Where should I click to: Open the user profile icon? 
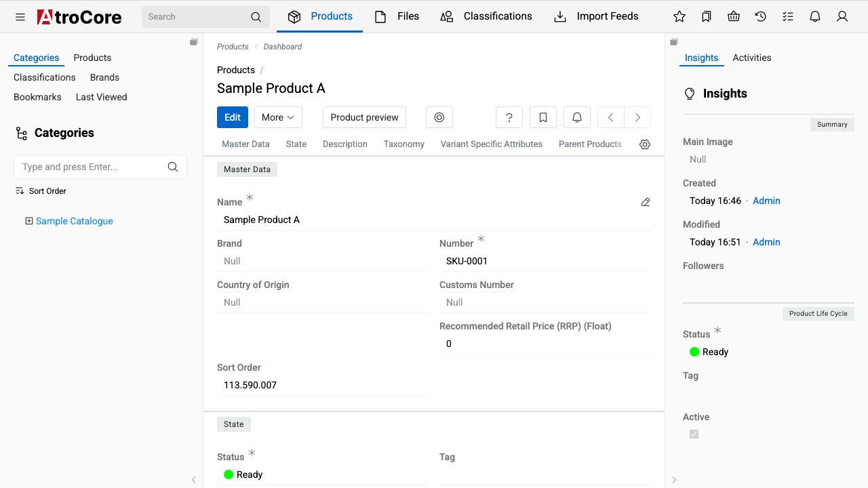click(x=842, y=17)
